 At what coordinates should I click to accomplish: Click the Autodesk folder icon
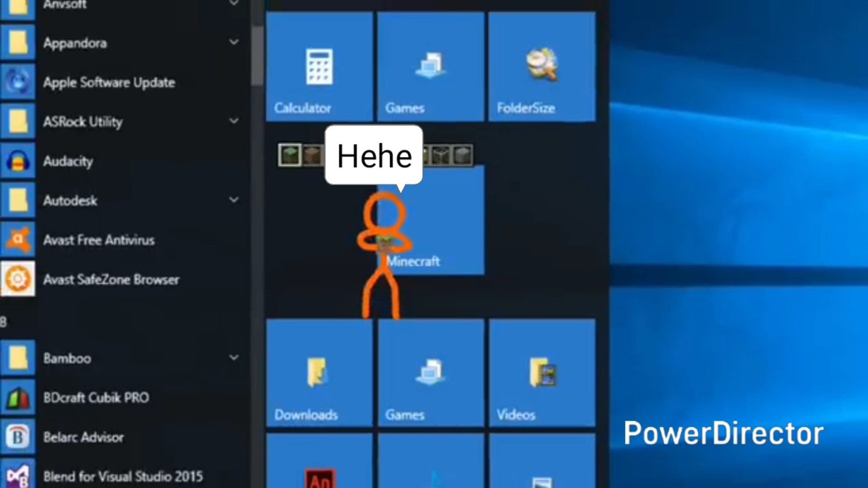pyautogui.click(x=18, y=200)
